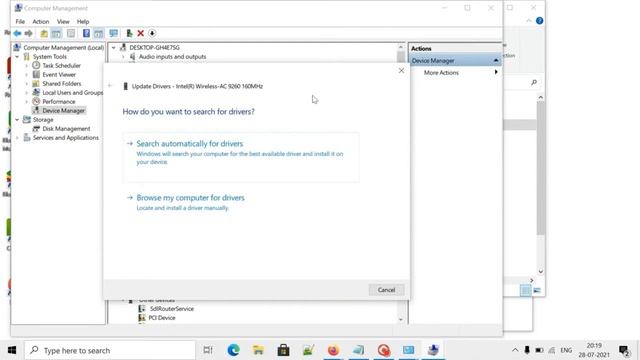640x360 pixels.
Task: Click the search magnifier in background window
Action: (534, 82)
